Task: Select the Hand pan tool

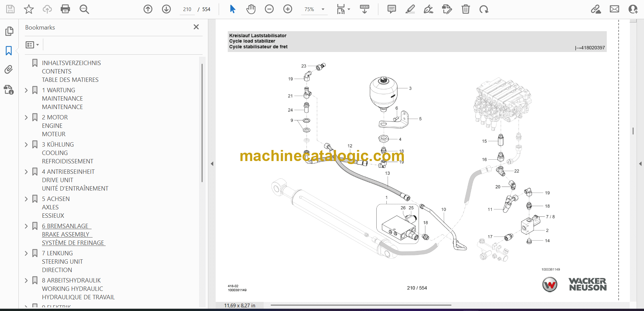Action: (251, 9)
